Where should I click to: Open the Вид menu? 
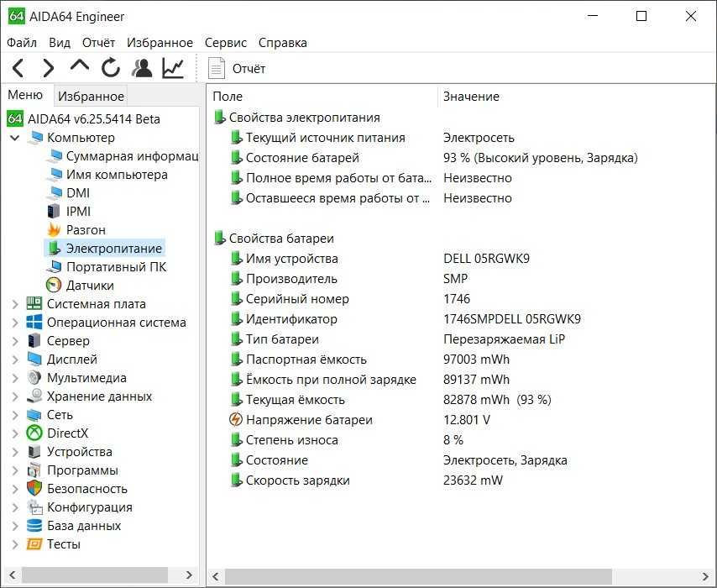point(60,43)
